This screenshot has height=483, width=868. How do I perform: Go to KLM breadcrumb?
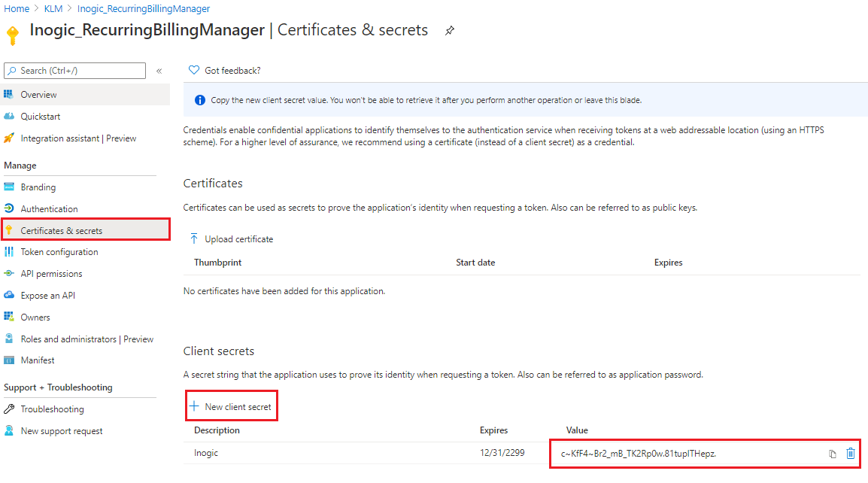(x=53, y=9)
